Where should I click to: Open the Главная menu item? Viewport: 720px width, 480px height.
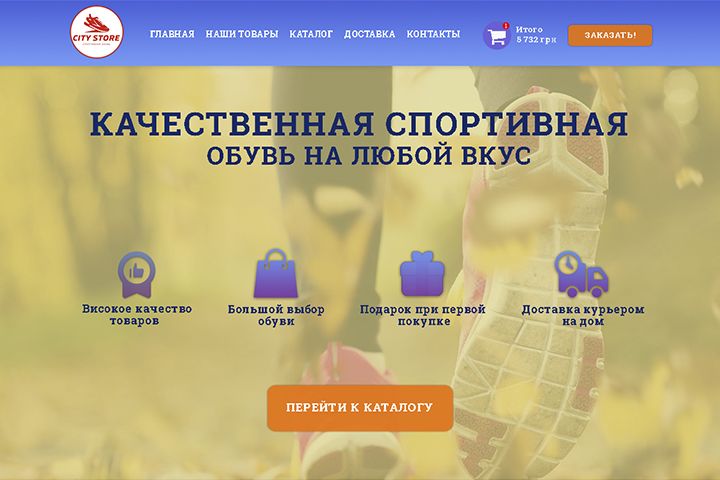coord(172,34)
